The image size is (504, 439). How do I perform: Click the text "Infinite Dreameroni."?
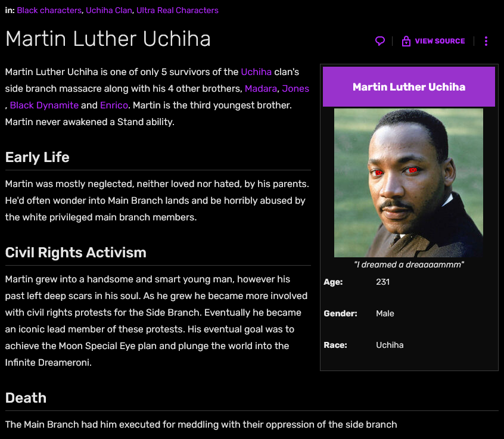click(48, 363)
